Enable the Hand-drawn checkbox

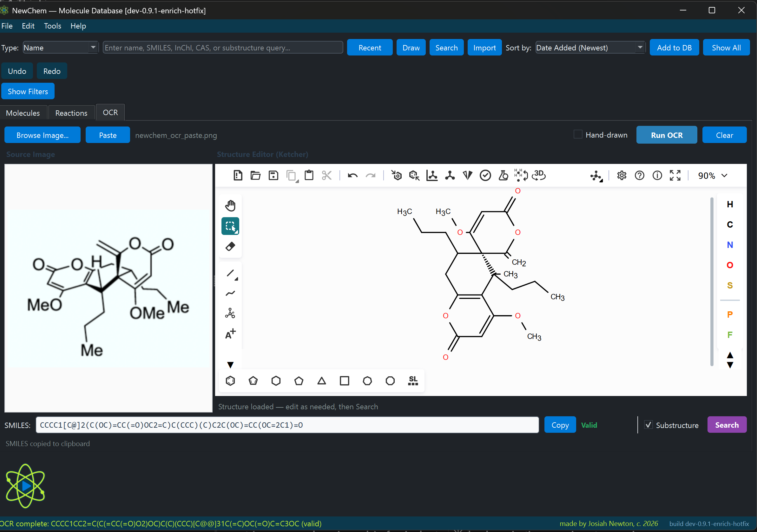[x=578, y=134]
